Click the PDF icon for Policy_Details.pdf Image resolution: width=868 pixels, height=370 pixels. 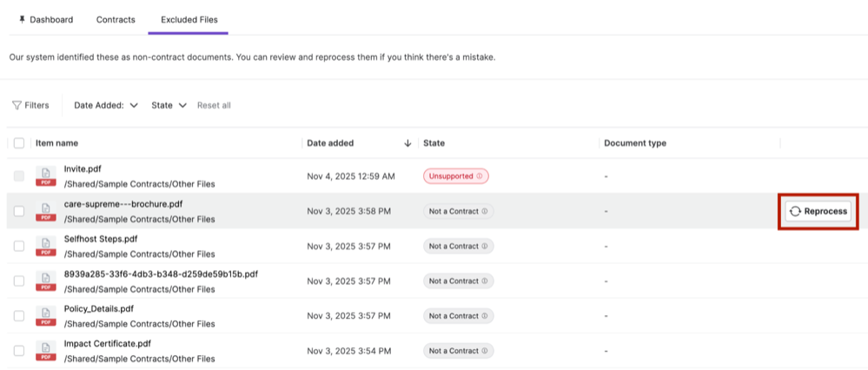tap(45, 316)
